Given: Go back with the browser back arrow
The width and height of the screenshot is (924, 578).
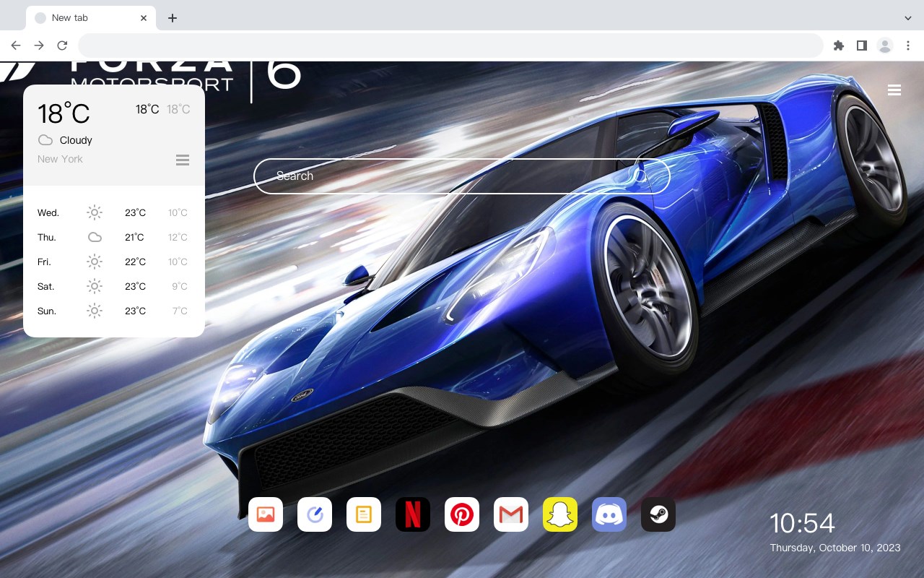Looking at the screenshot, I should point(16,46).
